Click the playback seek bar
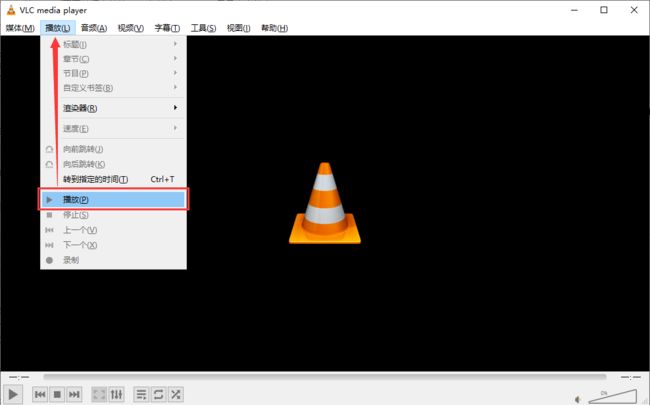The image size is (650, 405). [325, 377]
